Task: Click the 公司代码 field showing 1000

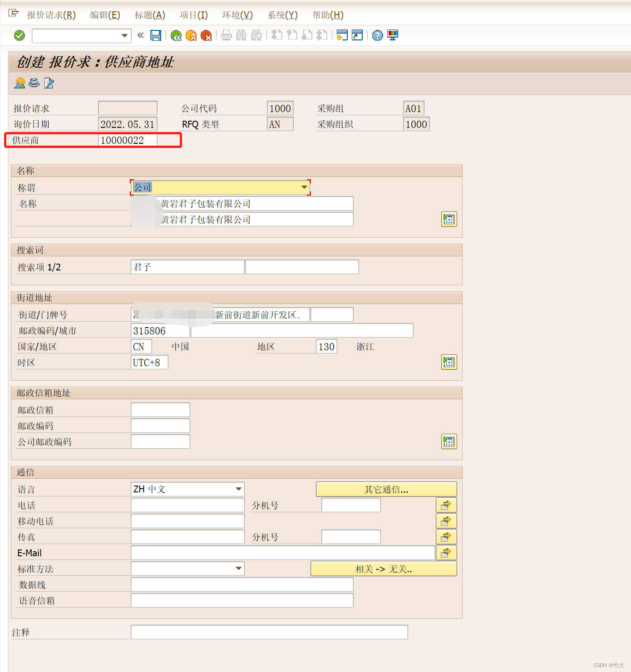Action: pos(280,108)
